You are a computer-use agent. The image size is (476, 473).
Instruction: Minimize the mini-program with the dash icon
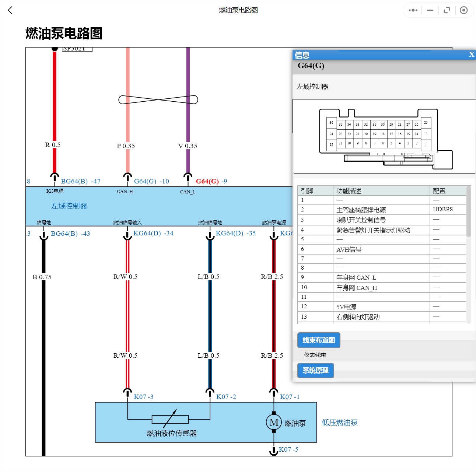click(430, 10)
